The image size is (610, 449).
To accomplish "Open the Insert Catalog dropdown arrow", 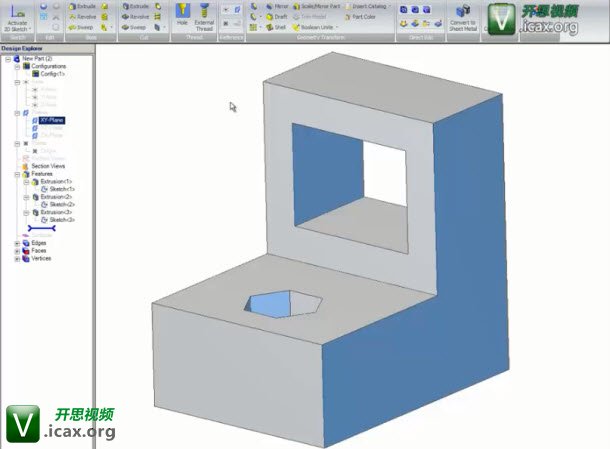I will tap(389, 6).
